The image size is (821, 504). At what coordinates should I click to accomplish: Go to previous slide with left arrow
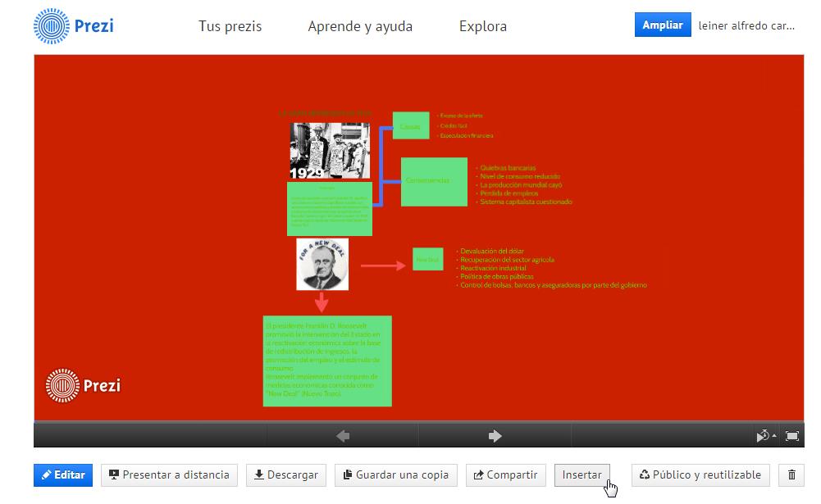tap(343, 436)
